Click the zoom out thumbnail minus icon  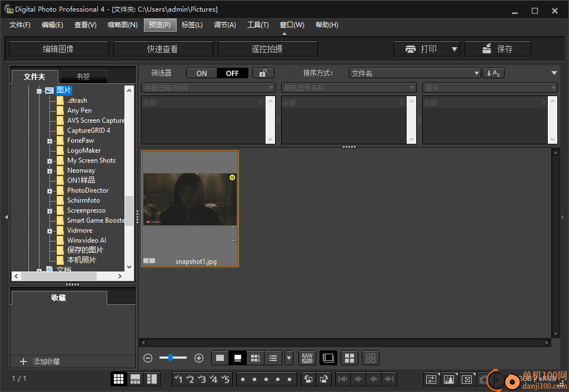tap(148, 358)
